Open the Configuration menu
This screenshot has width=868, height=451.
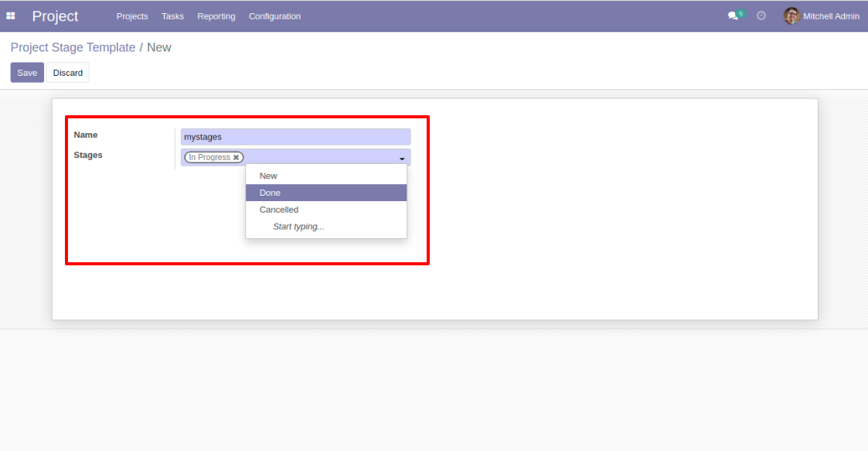click(x=274, y=16)
